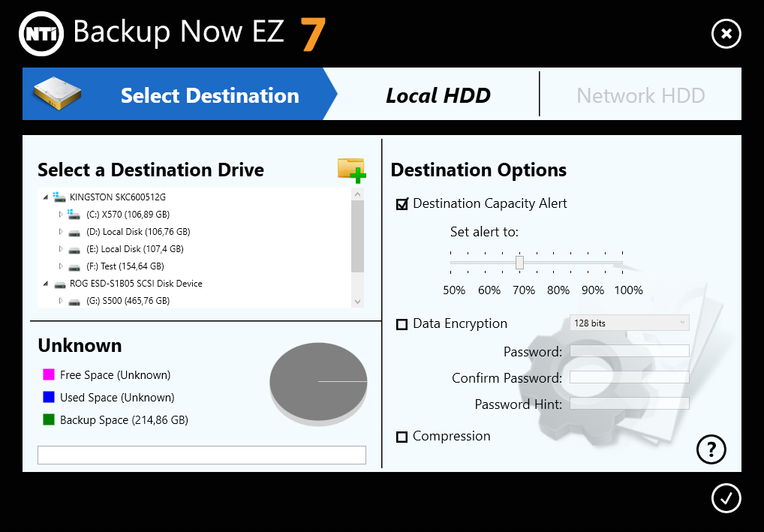764x532 pixels.
Task: Uncheck Destination Capacity Alert checkbox
Action: (402, 204)
